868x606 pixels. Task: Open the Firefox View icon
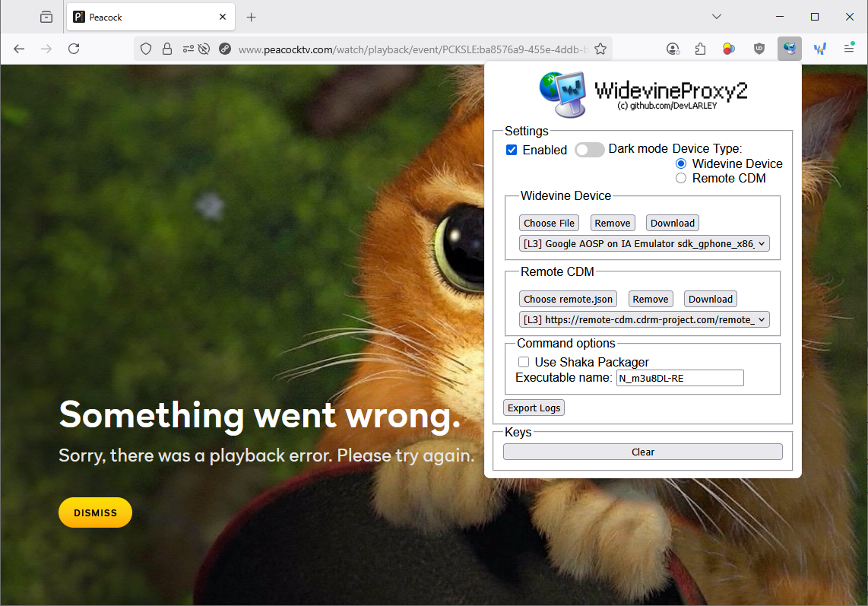click(46, 17)
